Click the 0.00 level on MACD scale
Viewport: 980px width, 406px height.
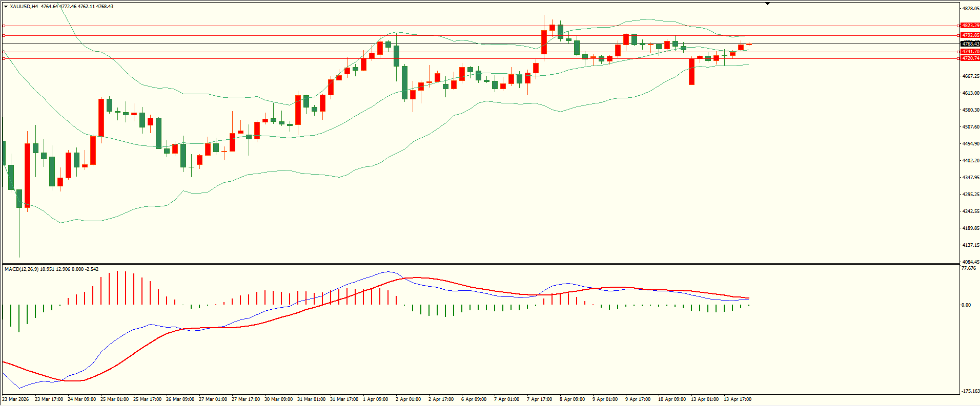(966, 305)
